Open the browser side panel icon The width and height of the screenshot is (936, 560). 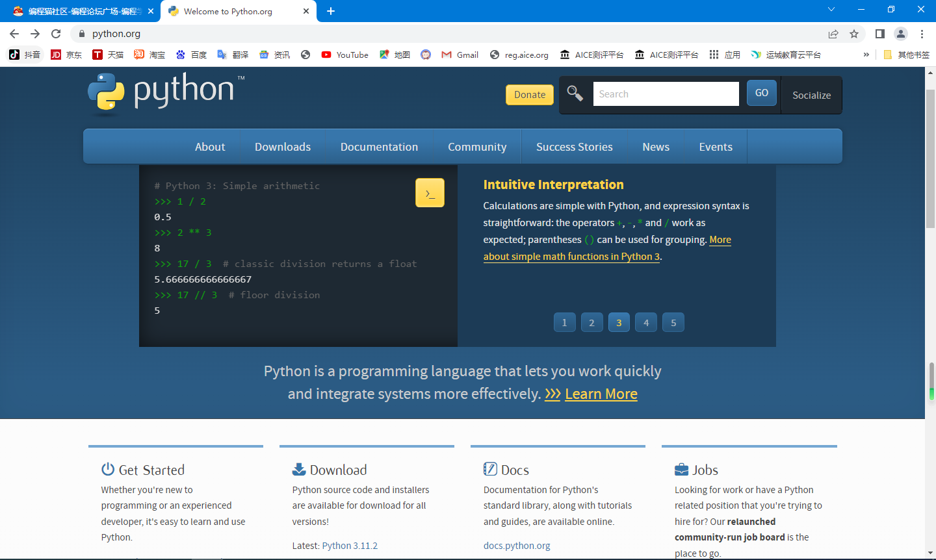[880, 34]
